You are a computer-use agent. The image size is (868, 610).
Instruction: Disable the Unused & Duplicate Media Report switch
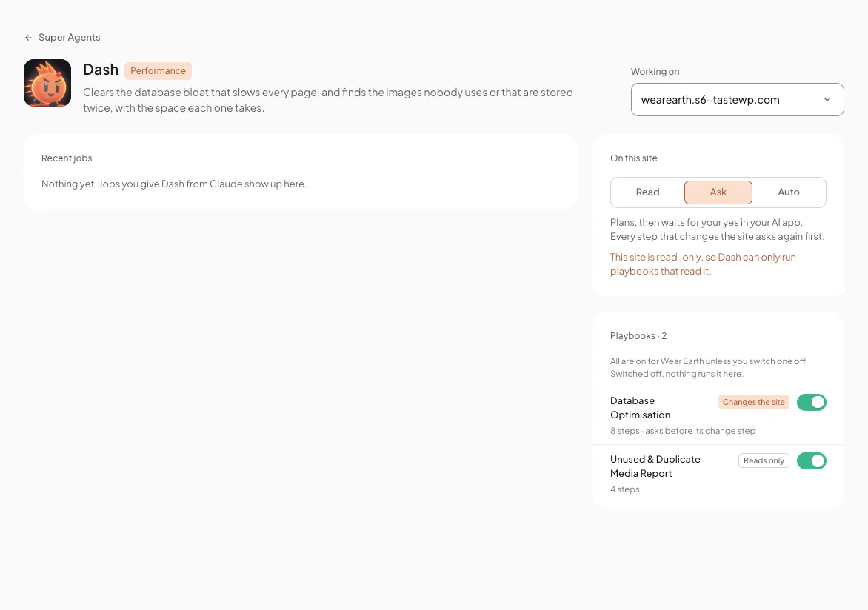[x=812, y=461]
